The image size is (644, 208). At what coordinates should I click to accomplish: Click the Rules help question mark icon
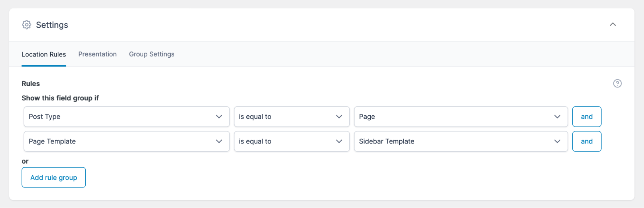[x=617, y=83]
